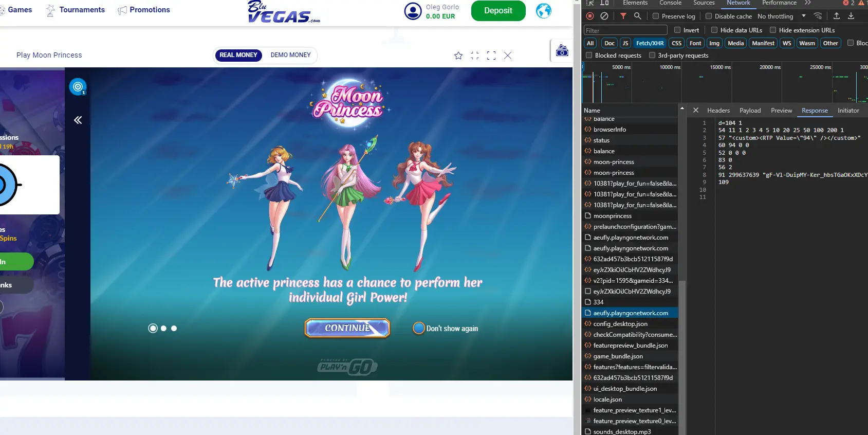The width and height of the screenshot is (868, 435).
Task: Switch to DevTools Performance tab
Action: (x=779, y=3)
